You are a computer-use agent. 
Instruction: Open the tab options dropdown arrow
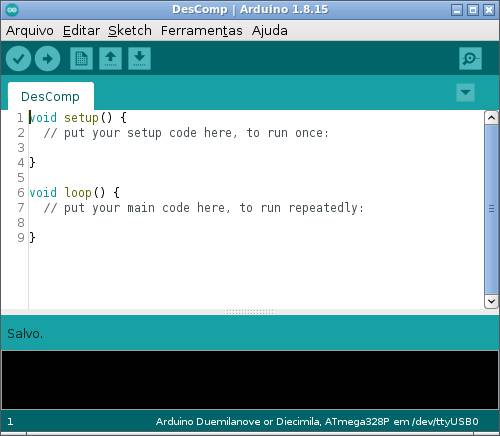click(x=465, y=92)
